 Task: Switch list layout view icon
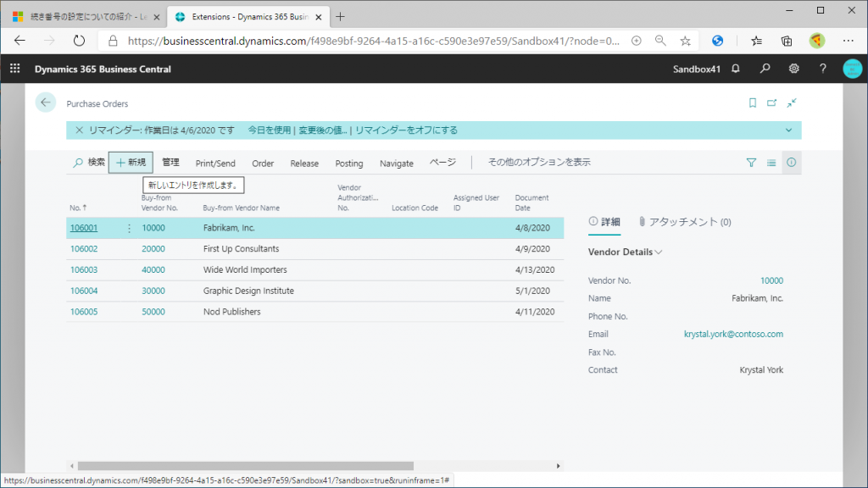click(771, 163)
